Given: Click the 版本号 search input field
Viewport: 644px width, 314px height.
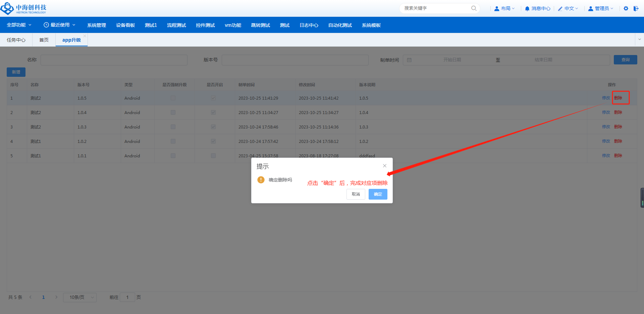Looking at the screenshot, I should pos(295,60).
